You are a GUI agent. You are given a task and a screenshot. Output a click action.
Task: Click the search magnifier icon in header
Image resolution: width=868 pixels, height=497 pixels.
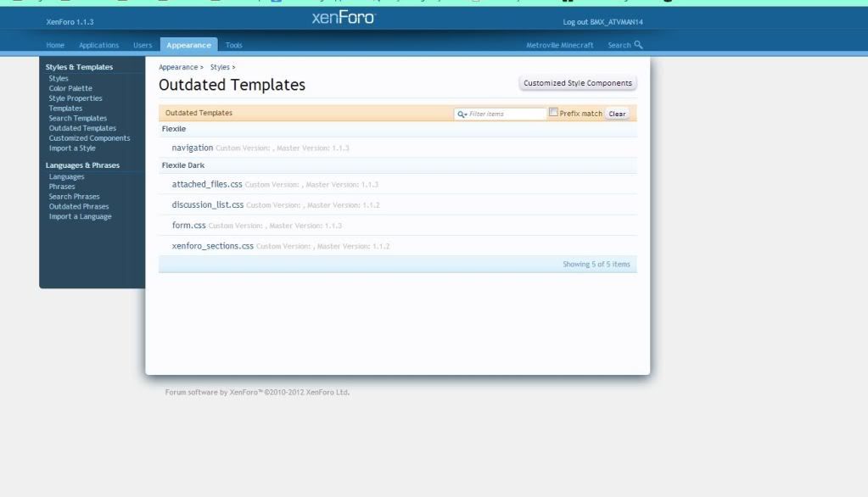click(x=638, y=45)
